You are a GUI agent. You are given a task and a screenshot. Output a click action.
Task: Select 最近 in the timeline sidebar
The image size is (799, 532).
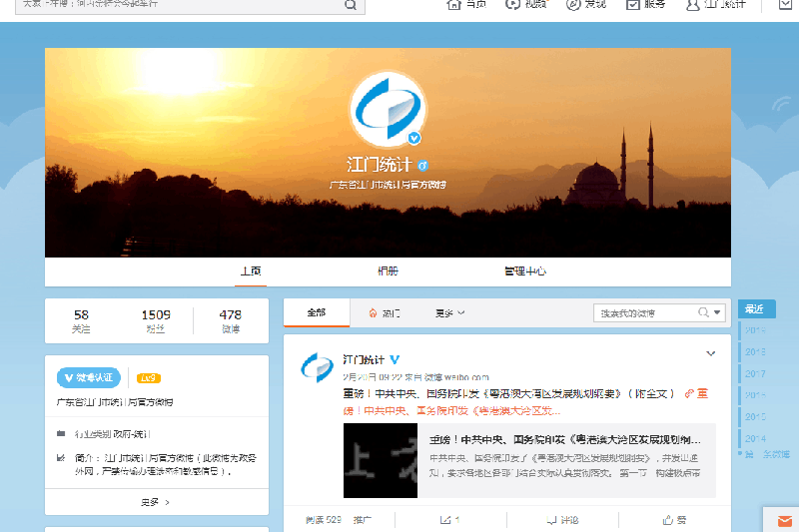[757, 309]
